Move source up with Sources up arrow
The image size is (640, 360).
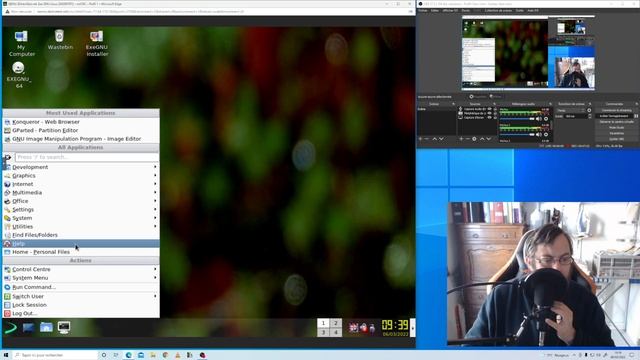pos(482,139)
